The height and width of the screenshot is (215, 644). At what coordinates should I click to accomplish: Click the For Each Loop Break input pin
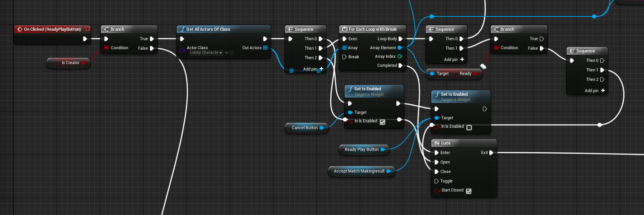tap(345, 57)
